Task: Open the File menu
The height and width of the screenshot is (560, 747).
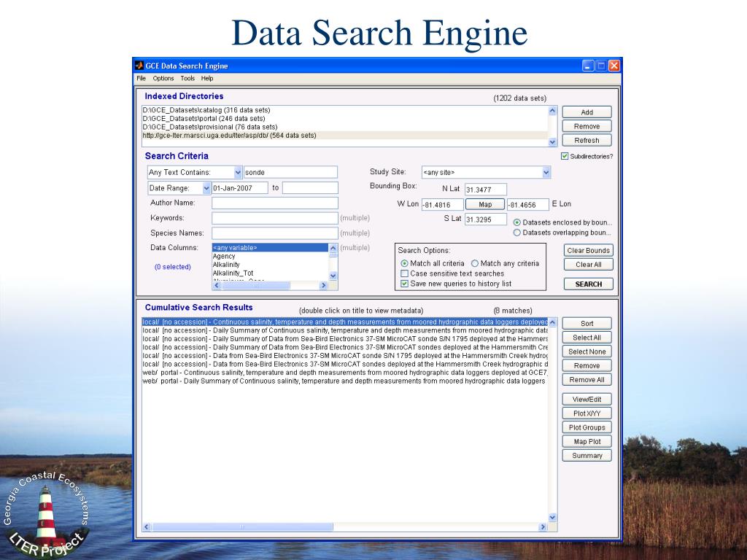Action: coord(141,78)
